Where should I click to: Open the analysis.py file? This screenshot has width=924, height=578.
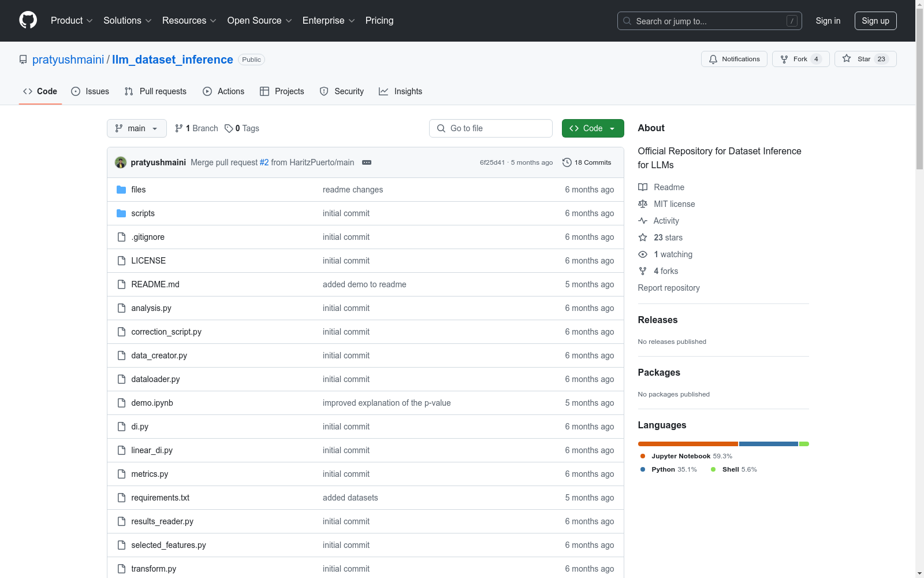[x=151, y=308]
